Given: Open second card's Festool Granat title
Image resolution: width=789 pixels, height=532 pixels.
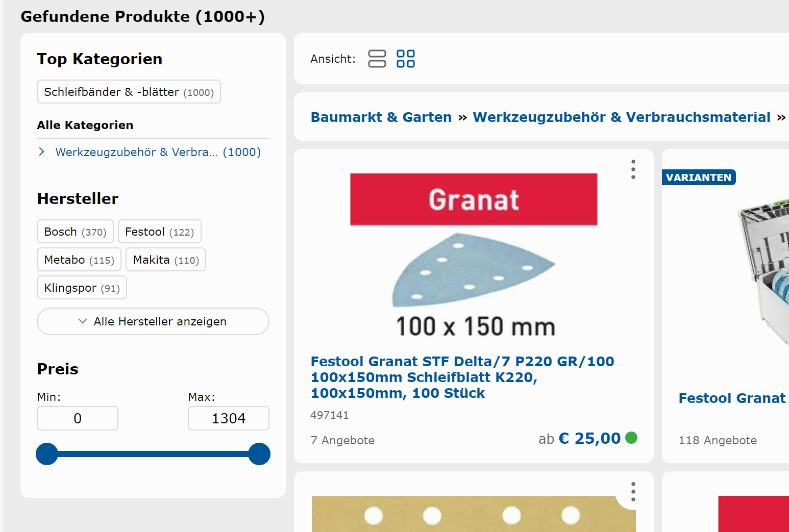Looking at the screenshot, I should click(733, 398).
